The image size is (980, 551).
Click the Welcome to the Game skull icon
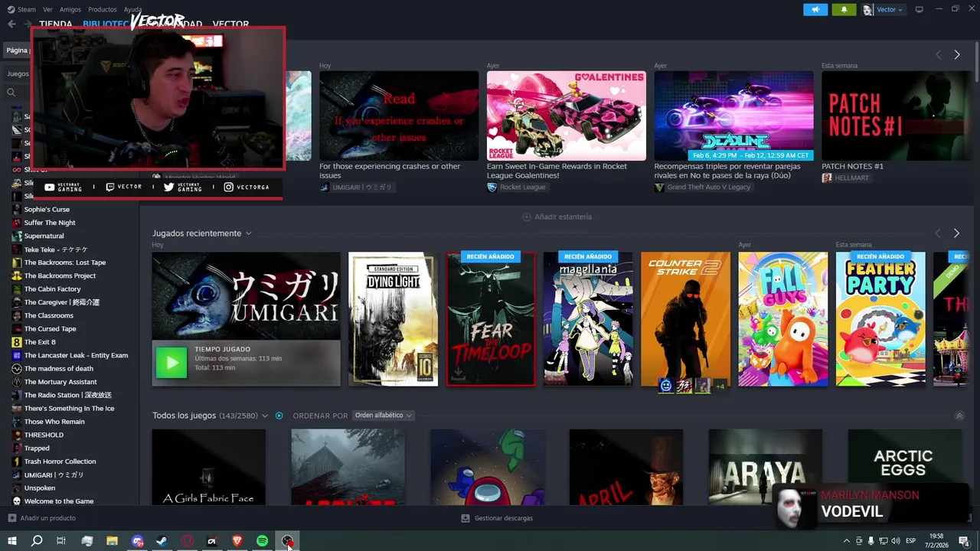(17, 501)
